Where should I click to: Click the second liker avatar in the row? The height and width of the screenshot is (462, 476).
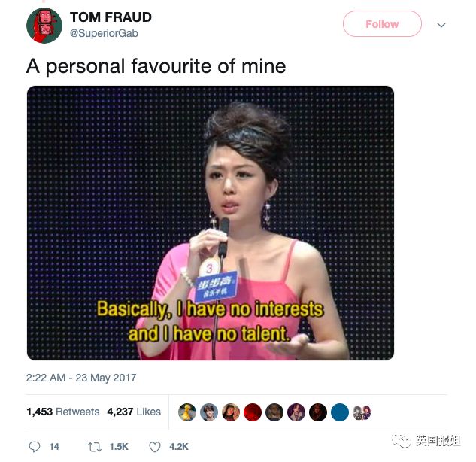(209, 412)
